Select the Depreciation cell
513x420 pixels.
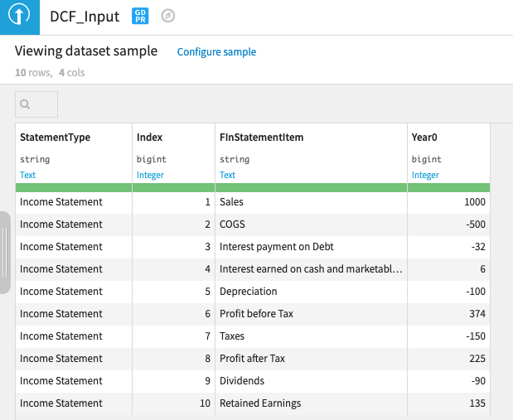(311, 292)
